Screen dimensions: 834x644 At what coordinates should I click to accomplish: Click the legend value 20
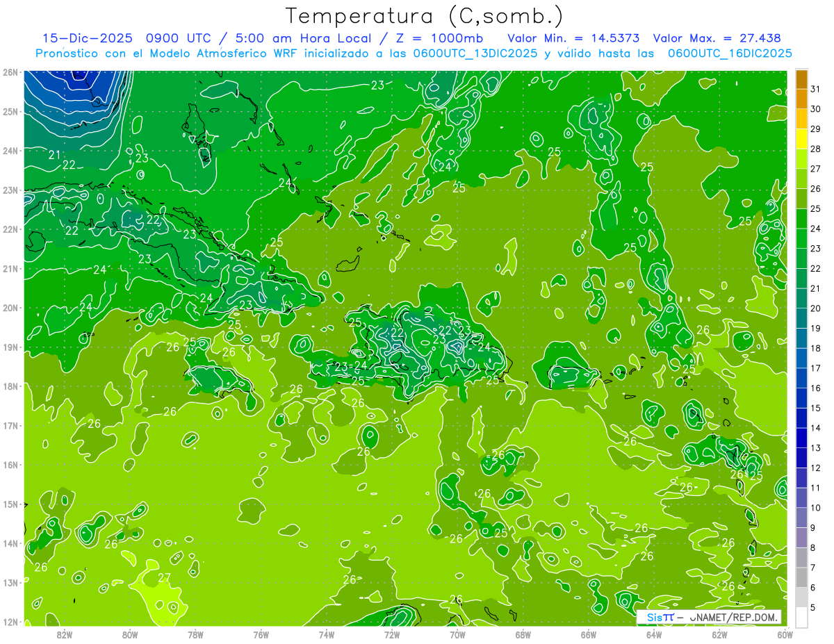tap(815, 308)
